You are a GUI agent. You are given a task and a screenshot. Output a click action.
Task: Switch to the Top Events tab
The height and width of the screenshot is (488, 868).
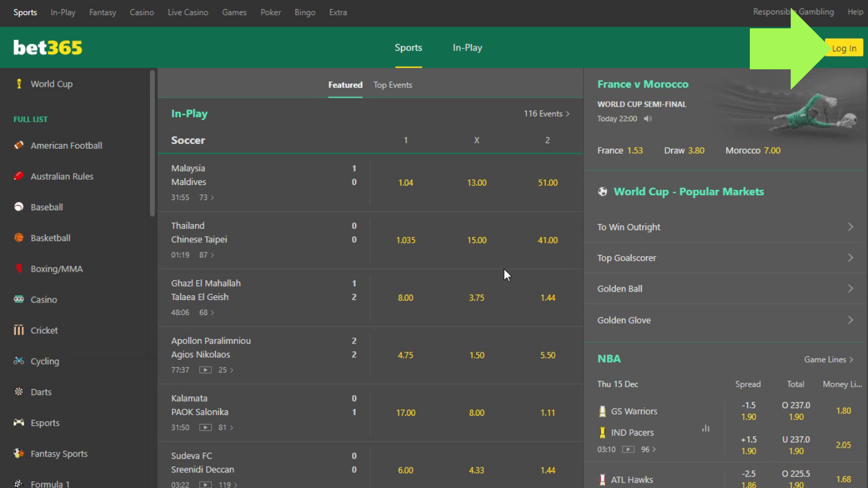tap(392, 85)
